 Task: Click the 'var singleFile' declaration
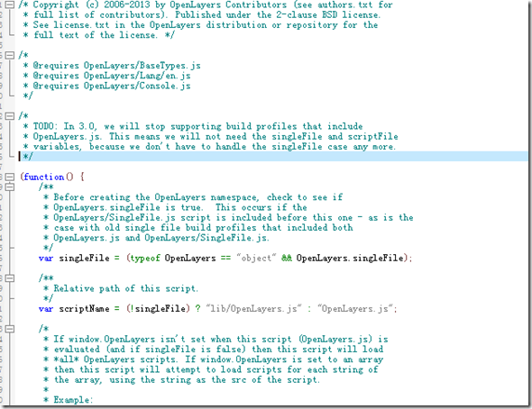74,259
